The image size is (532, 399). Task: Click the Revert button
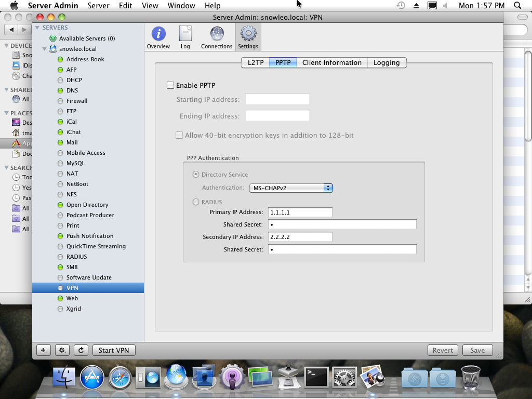click(443, 350)
